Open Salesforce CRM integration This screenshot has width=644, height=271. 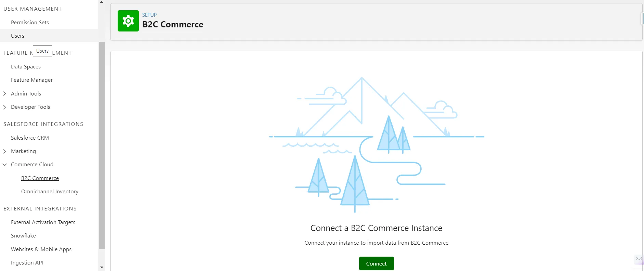tap(30, 138)
